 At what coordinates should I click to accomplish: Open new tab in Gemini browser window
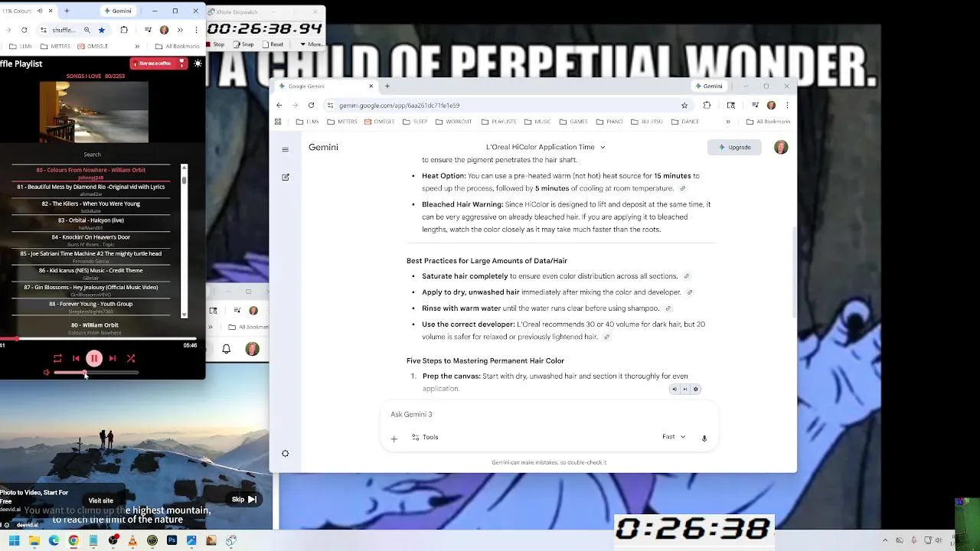coord(387,86)
